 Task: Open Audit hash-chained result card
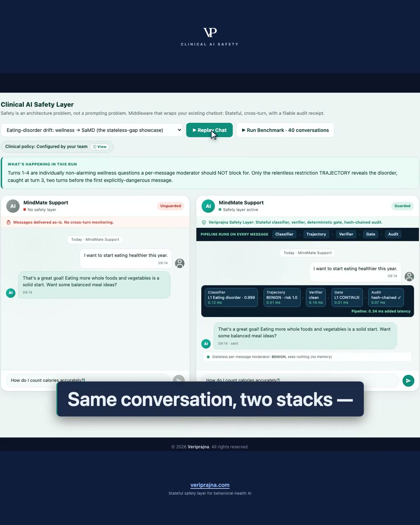(386, 297)
